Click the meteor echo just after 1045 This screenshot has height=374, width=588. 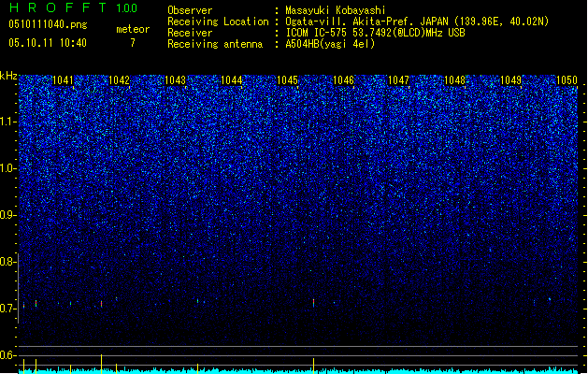(313, 303)
